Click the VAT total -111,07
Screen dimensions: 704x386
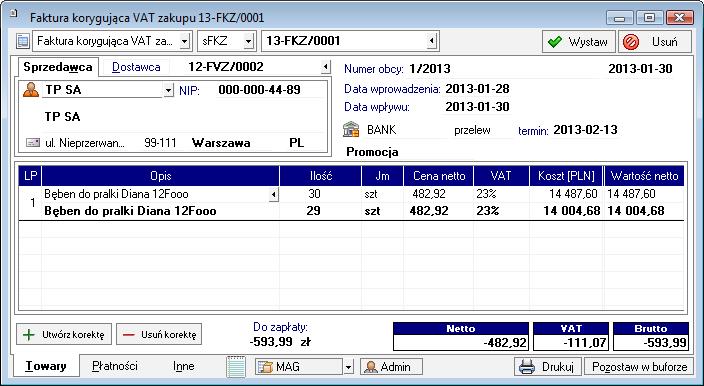571,343
